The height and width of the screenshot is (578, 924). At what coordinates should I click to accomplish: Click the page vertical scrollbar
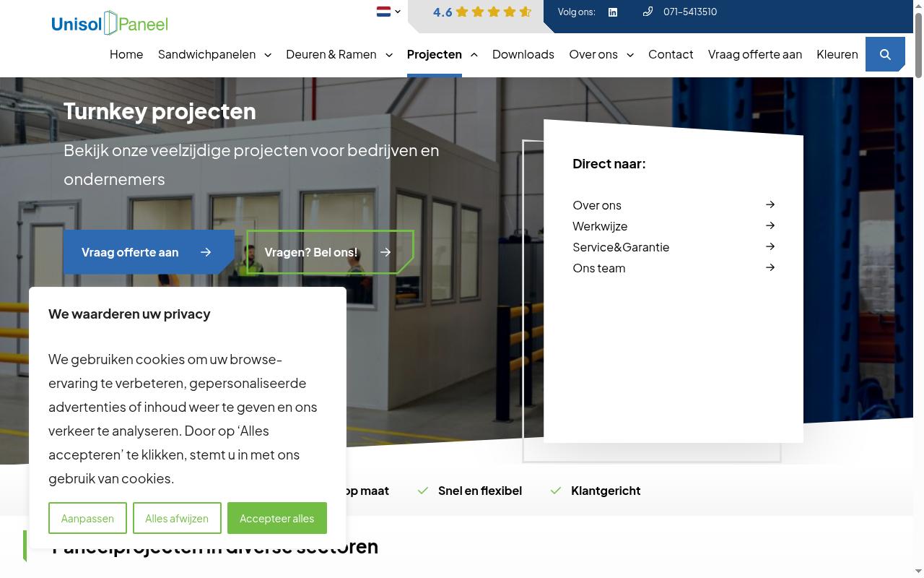coord(918,289)
